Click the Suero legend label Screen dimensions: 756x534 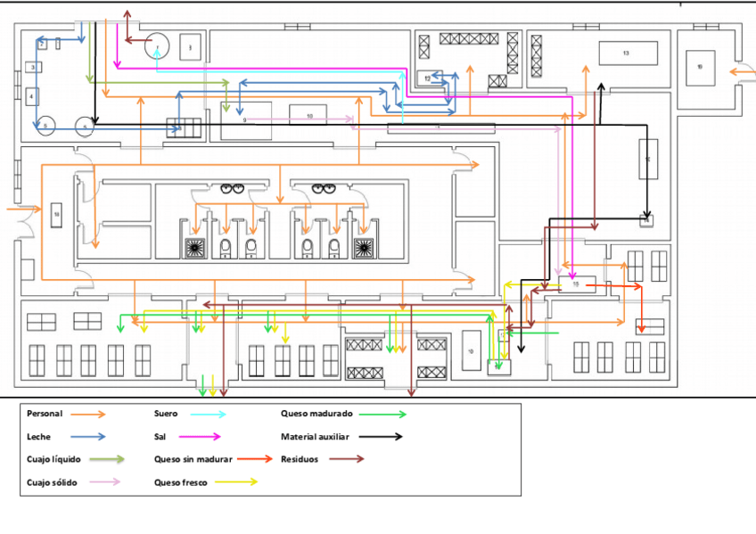pyautogui.click(x=166, y=414)
